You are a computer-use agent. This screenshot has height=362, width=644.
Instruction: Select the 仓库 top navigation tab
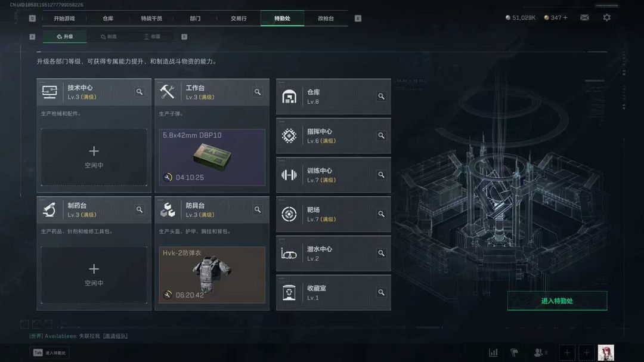pos(108,18)
